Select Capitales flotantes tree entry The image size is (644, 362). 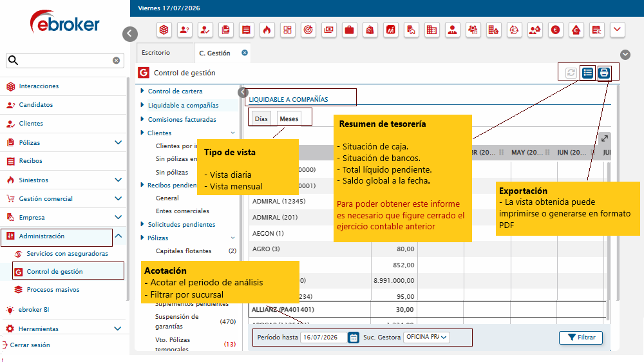184,251
